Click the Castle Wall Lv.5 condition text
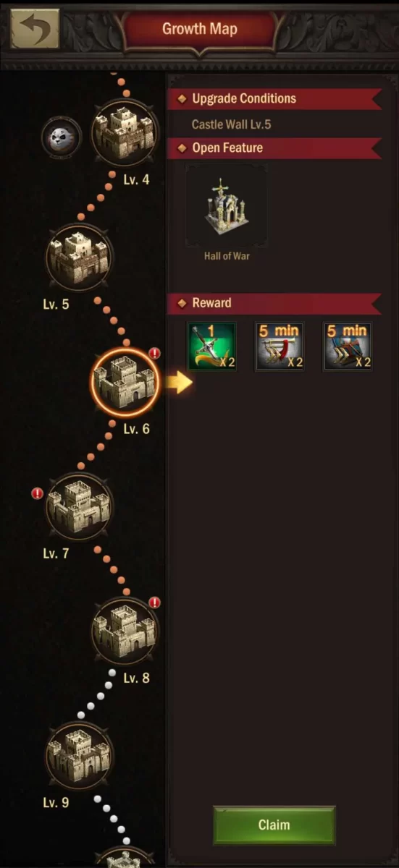 click(231, 124)
